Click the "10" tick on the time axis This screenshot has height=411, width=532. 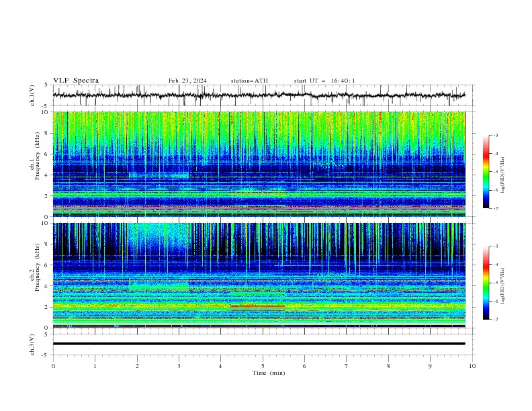(x=472, y=366)
